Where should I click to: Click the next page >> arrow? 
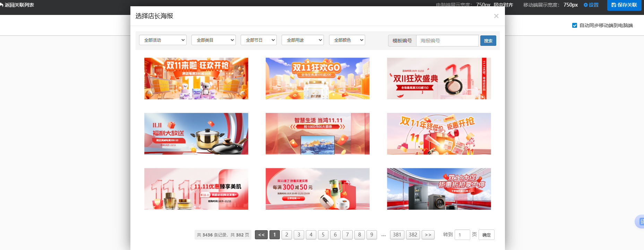428,235
